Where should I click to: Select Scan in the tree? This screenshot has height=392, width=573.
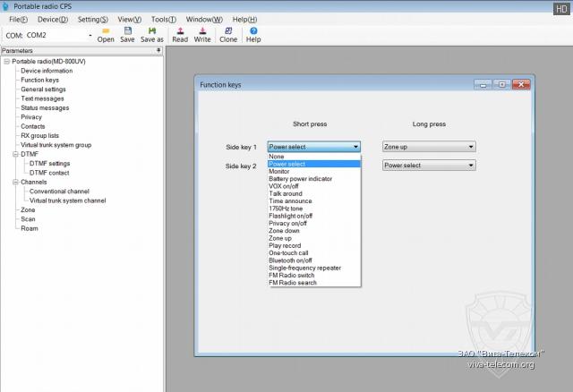(x=28, y=219)
